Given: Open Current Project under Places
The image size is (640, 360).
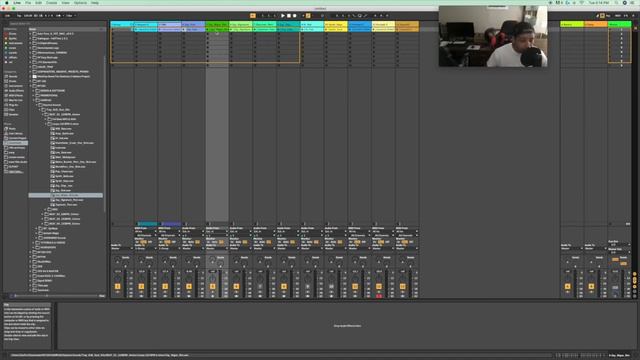Looking at the screenshot, I should click(16, 138).
